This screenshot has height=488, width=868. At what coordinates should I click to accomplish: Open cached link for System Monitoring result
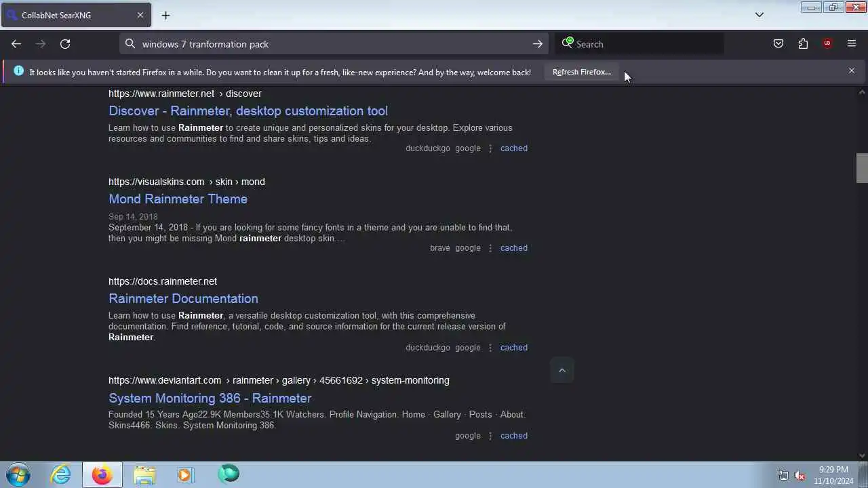coord(514,436)
